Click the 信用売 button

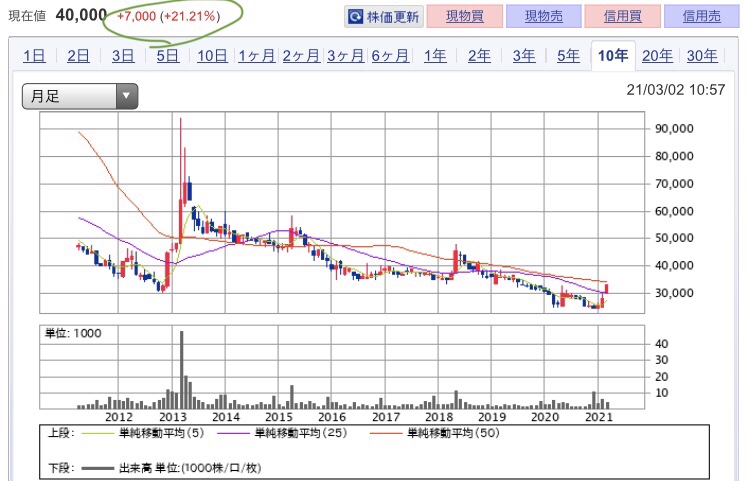tap(701, 17)
